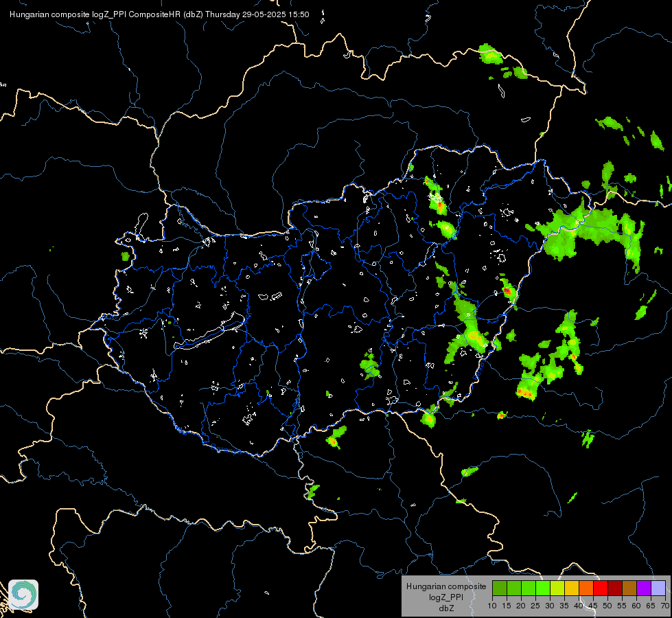Select the 20-25 dBZ green legend swatch
Viewport: 672px width, 618px height.
[529, 588]
